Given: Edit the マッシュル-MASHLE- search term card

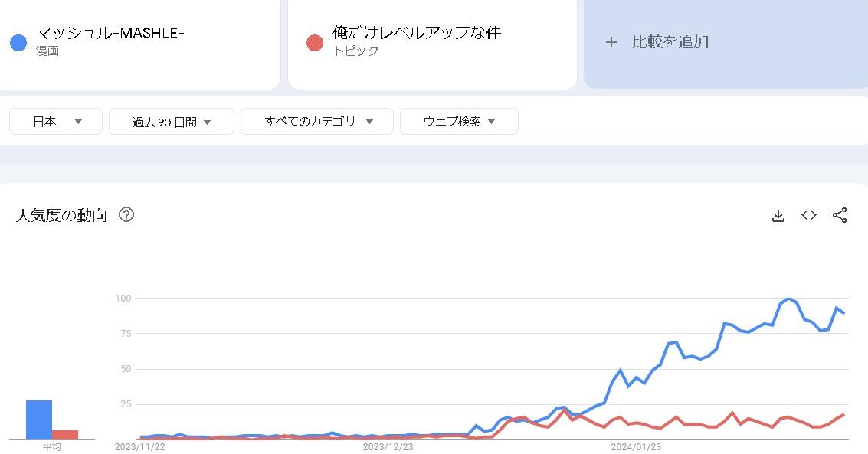Looking at the screenshot, I should [139, 43].
